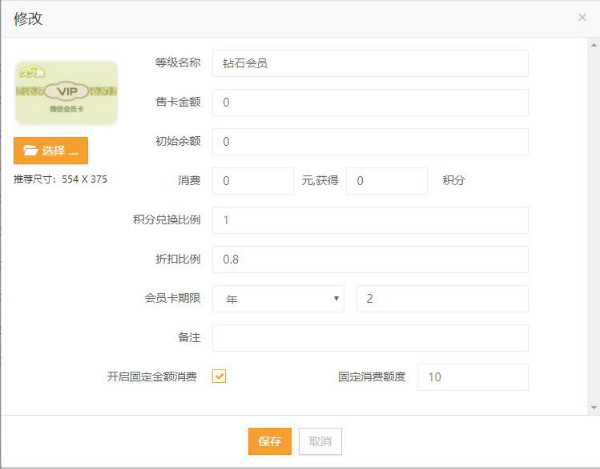Click the 会员卡期限 number field showing 2
The height and width of the screenshot is (469, 600).
point(443,299)
